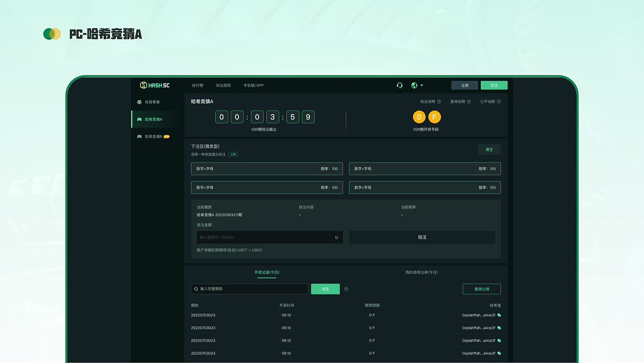
Task: Click 哈希竞猜A 2022030321期 text
Action: tap(219, 215)
